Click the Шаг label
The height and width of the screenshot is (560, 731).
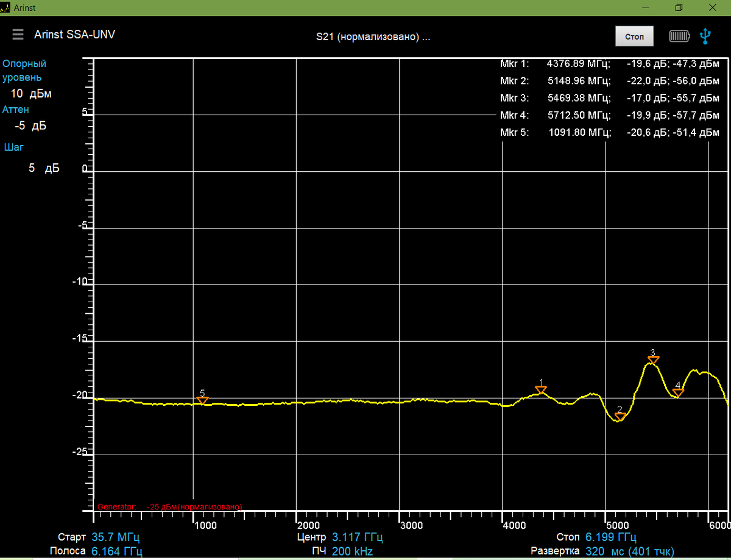(14, 147)
